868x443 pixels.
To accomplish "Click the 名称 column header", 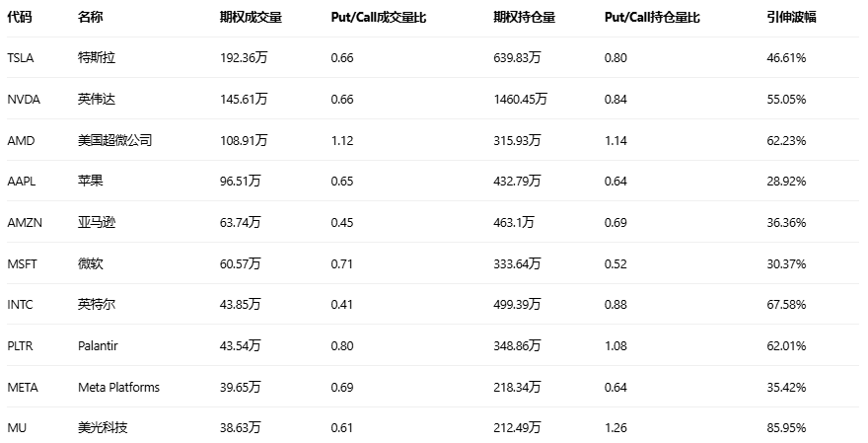I will (x=90, y=18).
